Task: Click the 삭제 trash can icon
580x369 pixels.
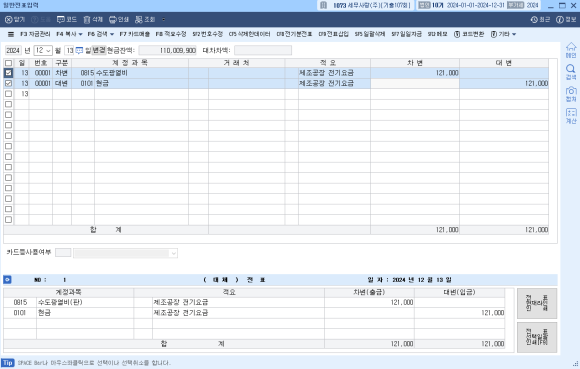Action: (87, 20)
